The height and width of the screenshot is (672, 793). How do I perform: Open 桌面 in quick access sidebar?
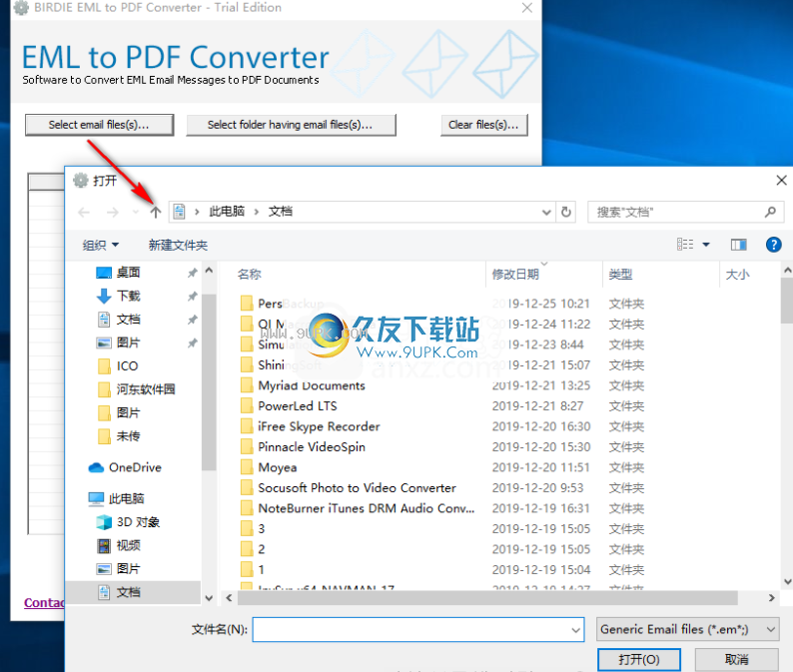(128, 273)
